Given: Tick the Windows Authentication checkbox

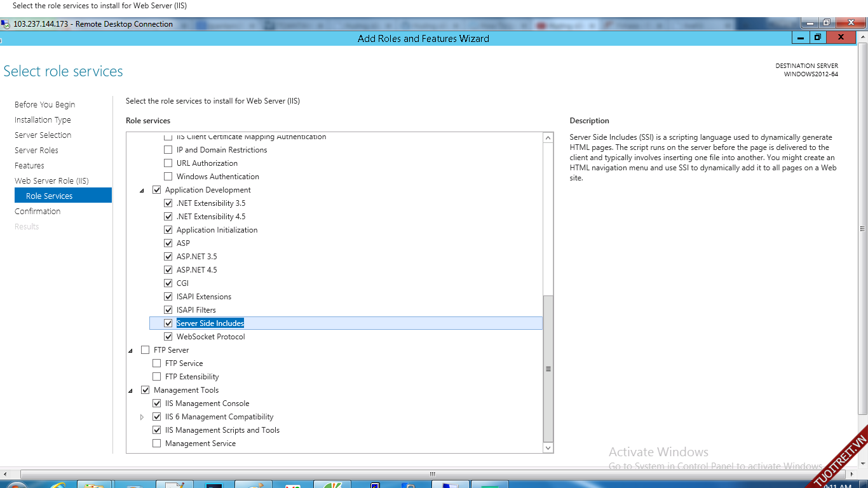Looking at the screenshot, I should (x=168, y=177).
